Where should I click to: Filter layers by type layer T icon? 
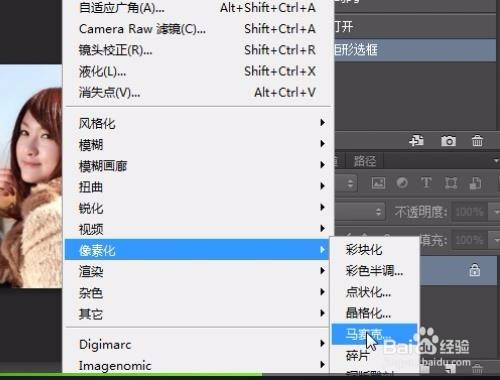(426, 183)
